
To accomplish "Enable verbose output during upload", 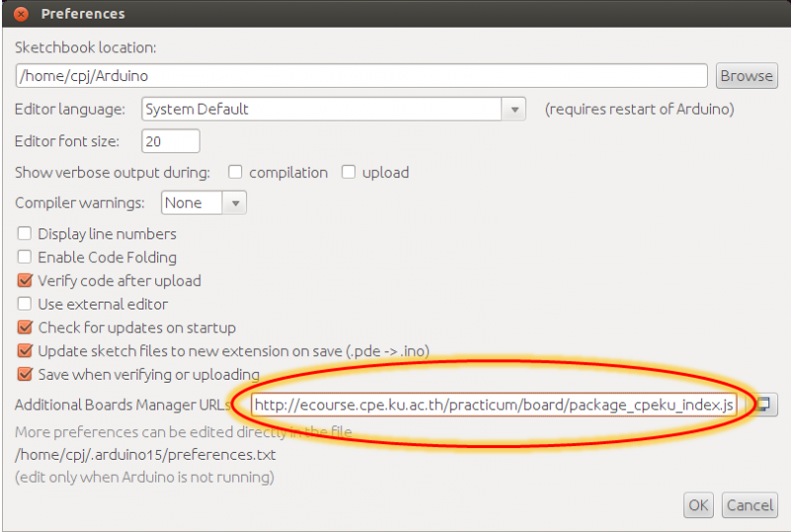I will coord(348,172).
